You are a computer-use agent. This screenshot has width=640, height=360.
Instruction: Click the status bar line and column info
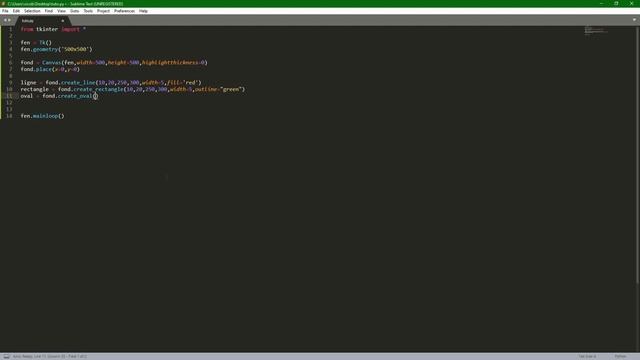(50, 356)
